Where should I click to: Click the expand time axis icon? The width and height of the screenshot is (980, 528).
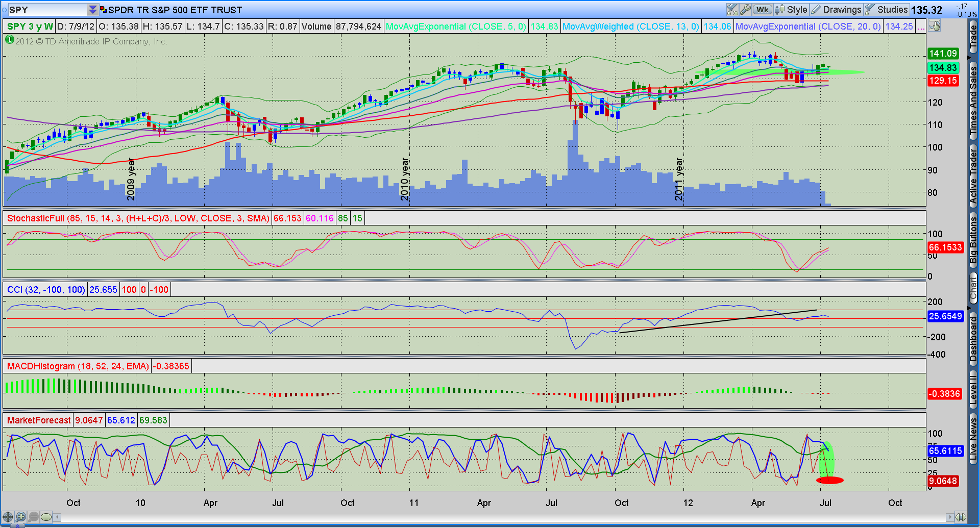pos(960,517)
